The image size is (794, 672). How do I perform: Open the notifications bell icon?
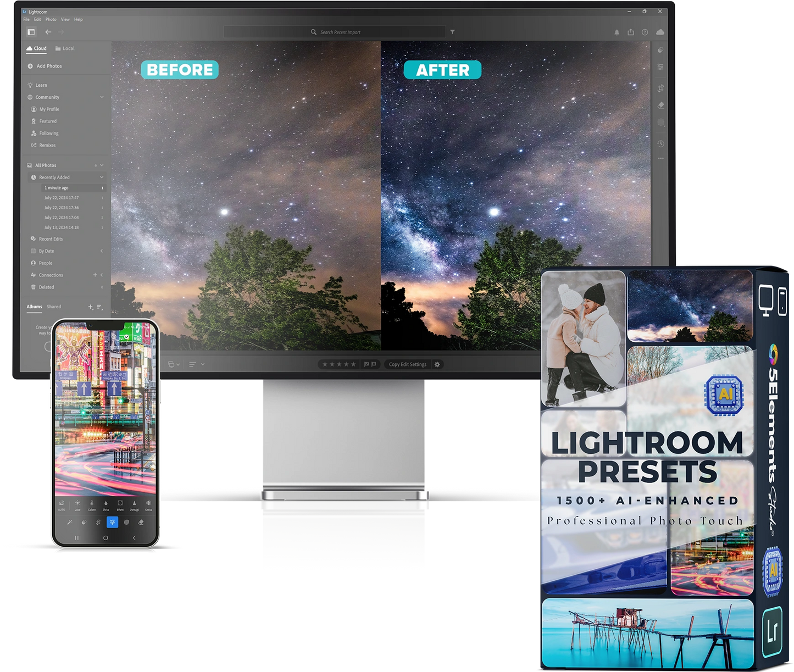coord(617,32)
